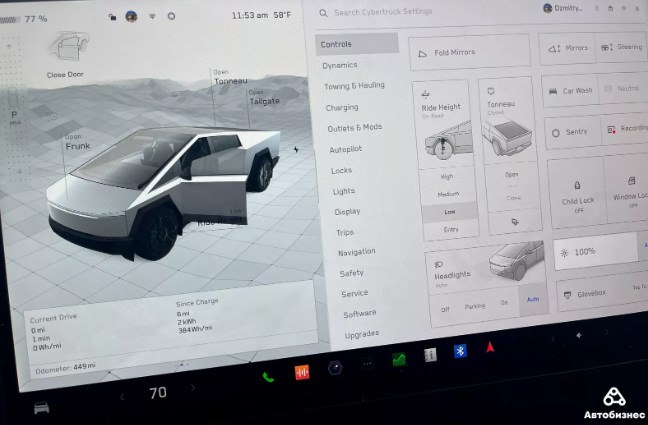
Task: Open Steering adjustment control
Action: click(x=621, y=47)
